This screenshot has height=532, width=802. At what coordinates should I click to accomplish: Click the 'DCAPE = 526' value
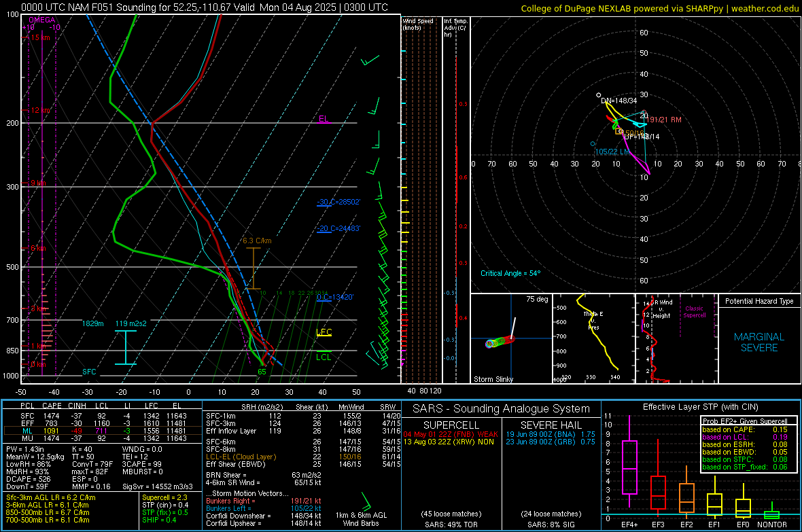28,479
